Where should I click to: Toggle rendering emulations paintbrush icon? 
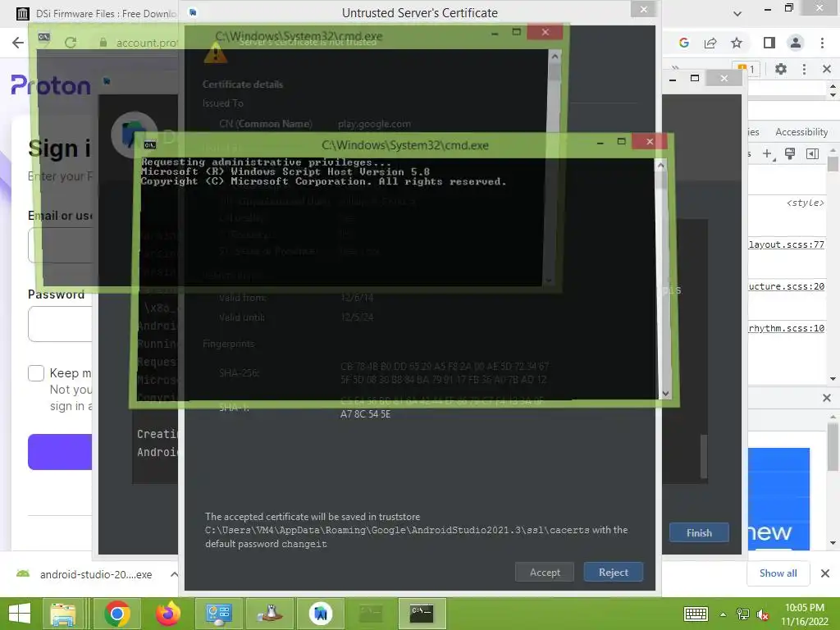[x=790, y=154]
